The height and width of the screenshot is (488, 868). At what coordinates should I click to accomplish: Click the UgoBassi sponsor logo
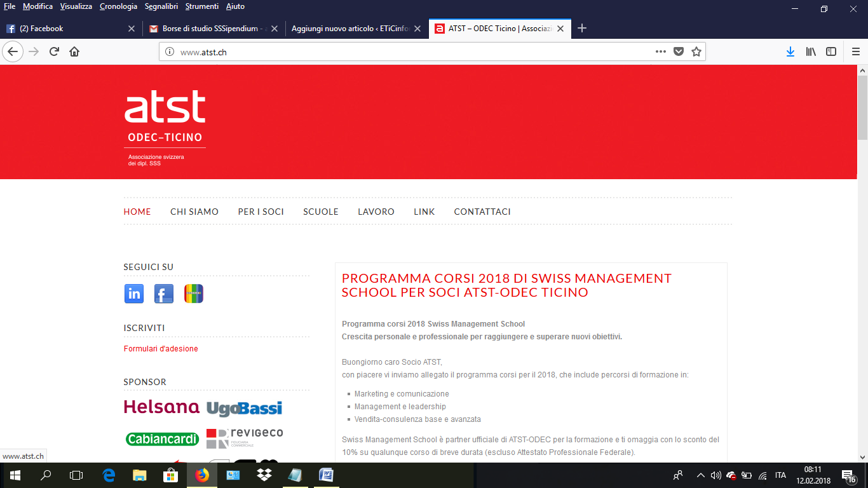tap(245, 409)
